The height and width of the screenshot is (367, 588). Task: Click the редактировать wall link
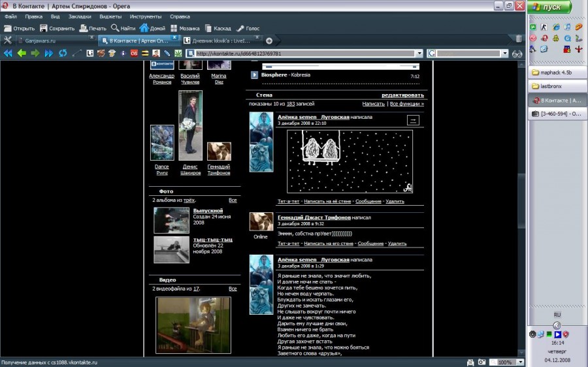[402, 95]
